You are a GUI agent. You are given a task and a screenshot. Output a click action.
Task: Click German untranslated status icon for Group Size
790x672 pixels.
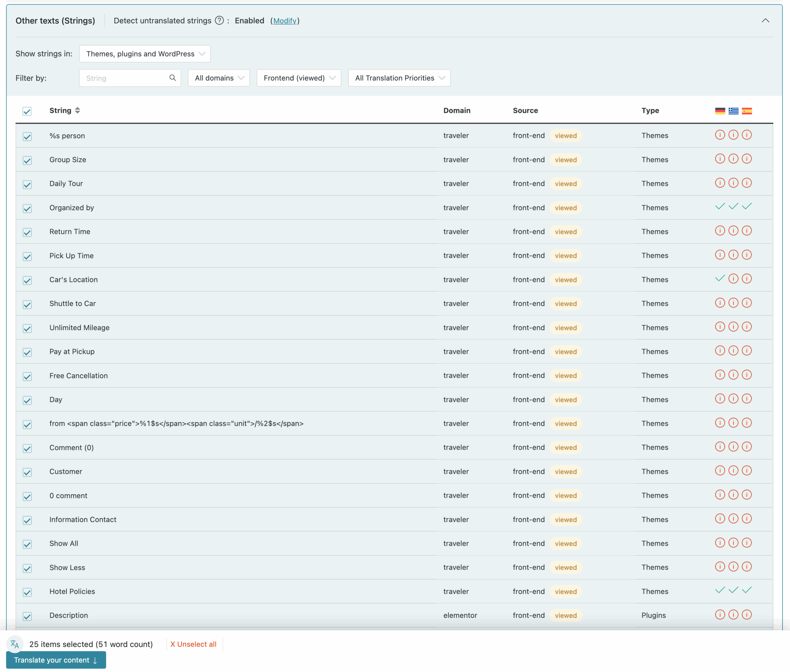click(720, 159)
